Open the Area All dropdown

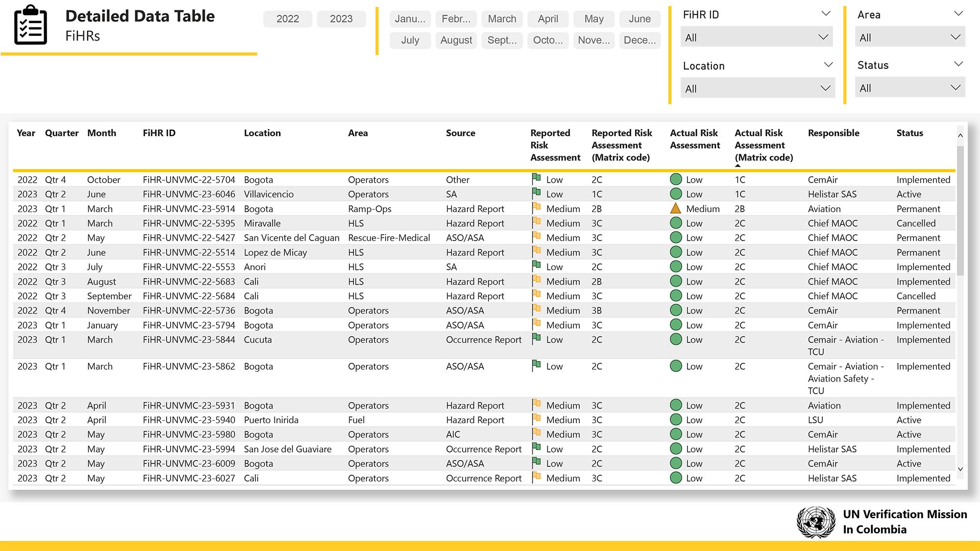(910, 38)
